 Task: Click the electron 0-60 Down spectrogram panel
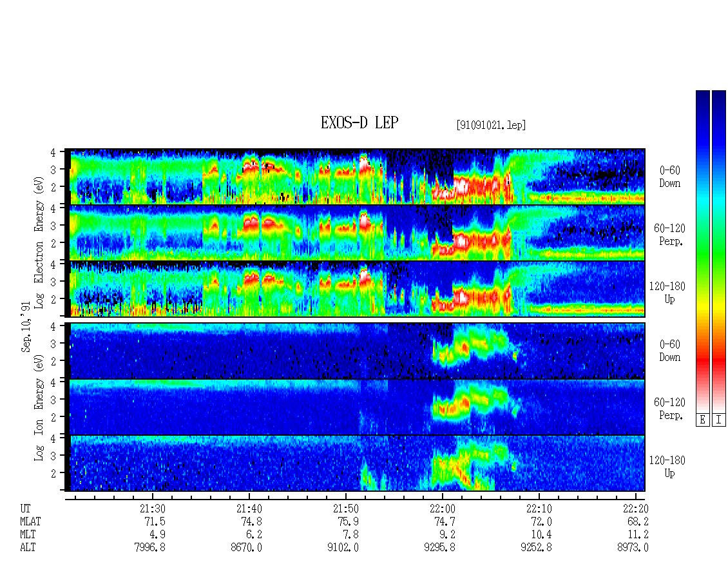355,177
